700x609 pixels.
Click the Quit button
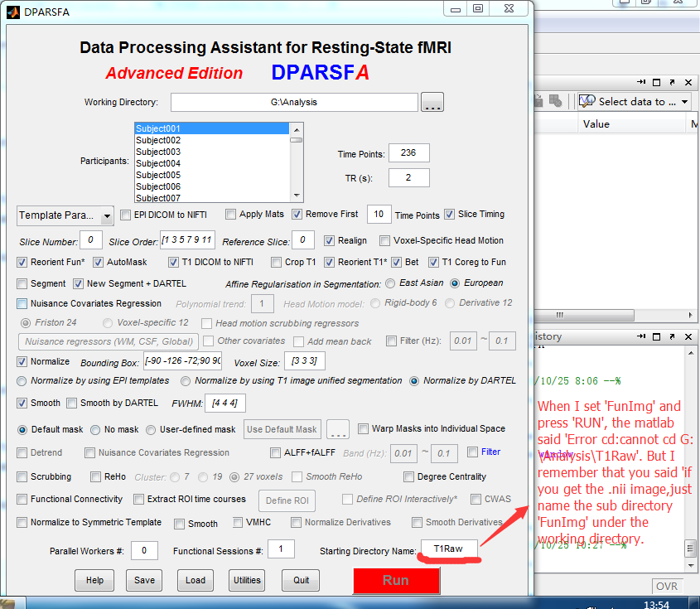[x=301, y=580]
